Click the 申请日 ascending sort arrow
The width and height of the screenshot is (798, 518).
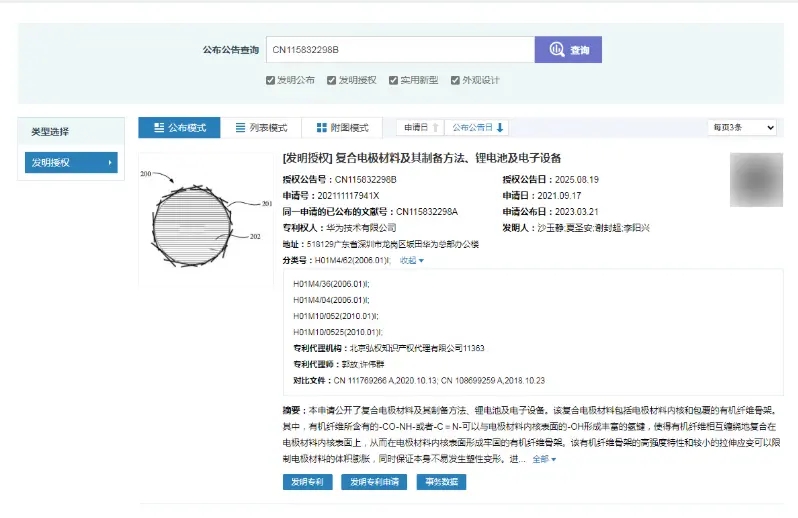(435, 128)
